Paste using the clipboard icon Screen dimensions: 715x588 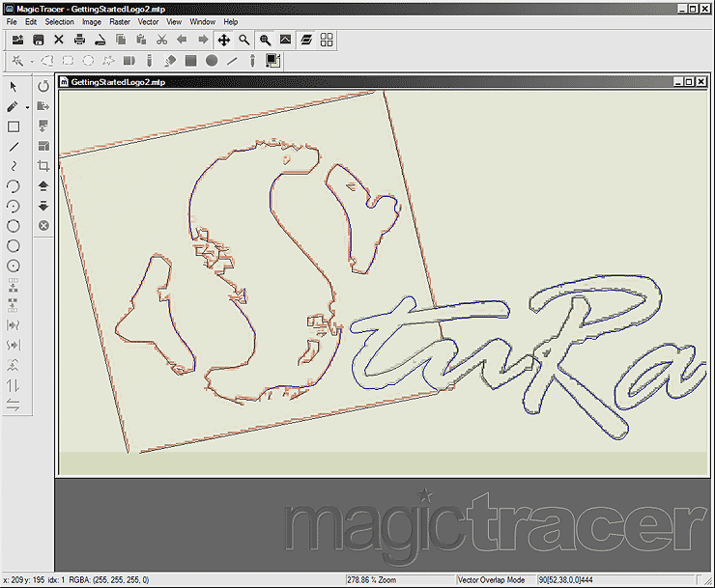[141, 41]
